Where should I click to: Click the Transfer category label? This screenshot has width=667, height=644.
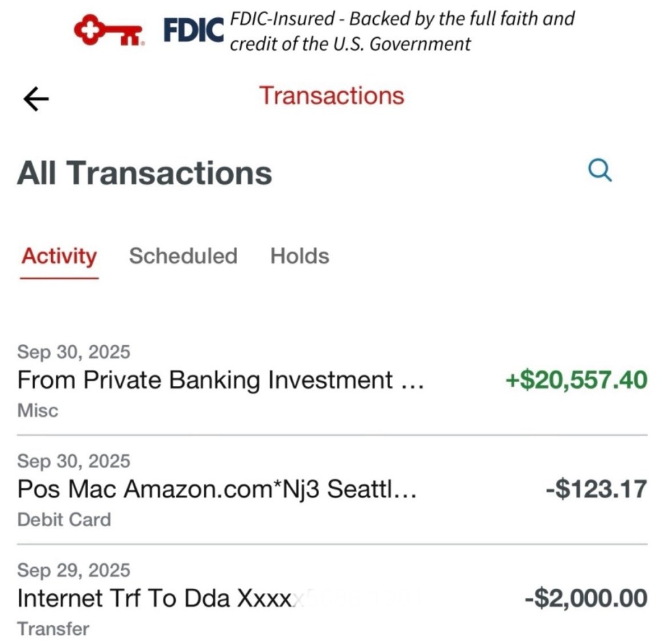tap(53, 629)
